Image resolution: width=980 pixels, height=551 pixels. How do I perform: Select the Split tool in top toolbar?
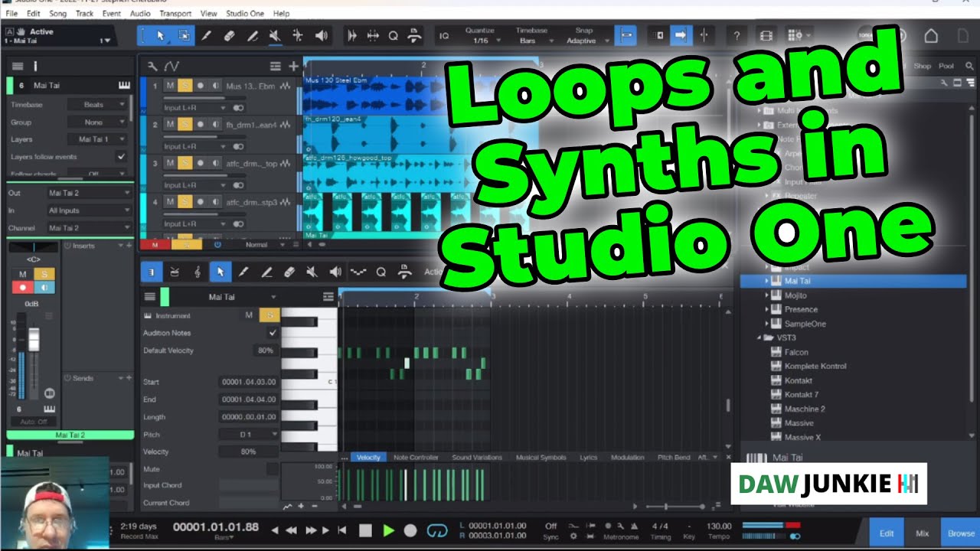tap(206, 35)
